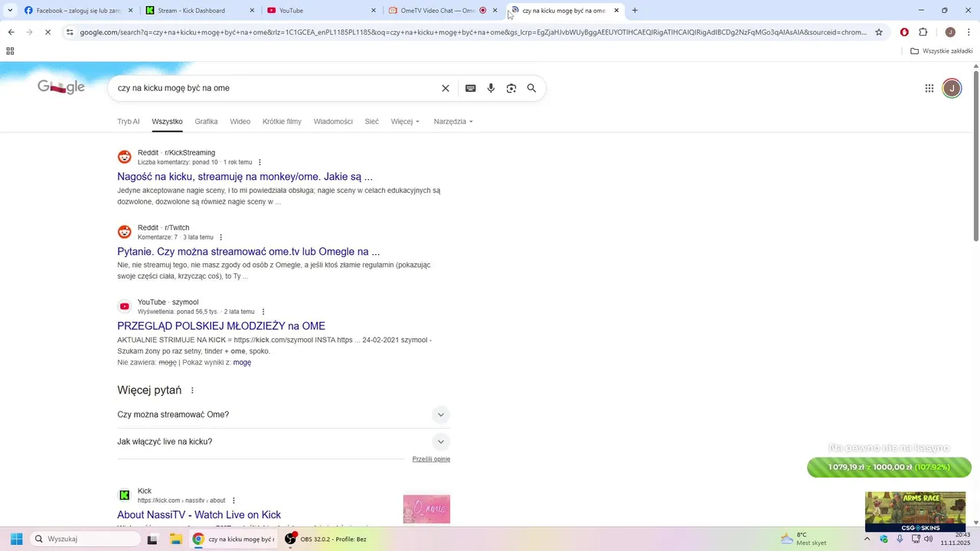Open a new browser tab
The height and width of the screenshot is (551, 980).
click(635, 11)
